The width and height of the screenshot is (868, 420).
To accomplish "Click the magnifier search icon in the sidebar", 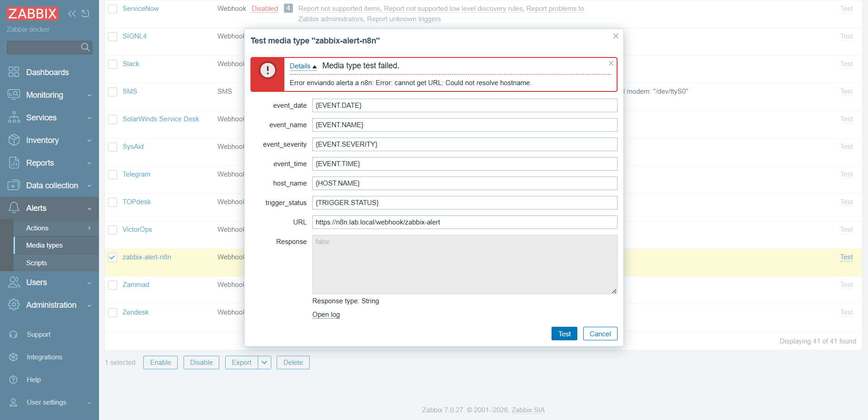I will tap(85, 47).
